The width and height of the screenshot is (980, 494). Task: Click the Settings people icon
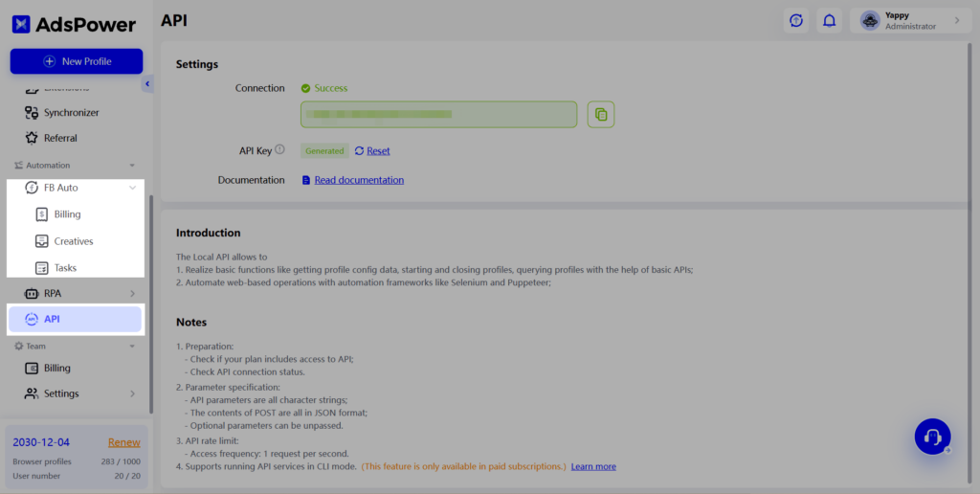pos(32,393)
